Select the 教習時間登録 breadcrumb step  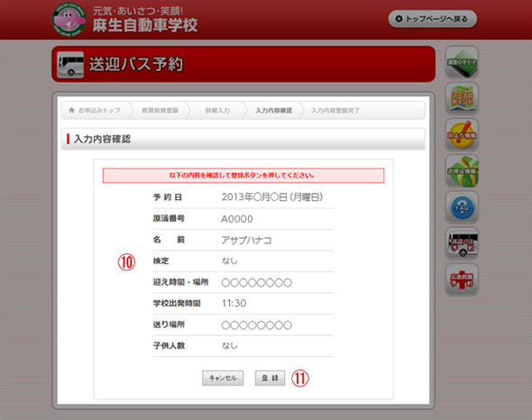click(160, 111)
